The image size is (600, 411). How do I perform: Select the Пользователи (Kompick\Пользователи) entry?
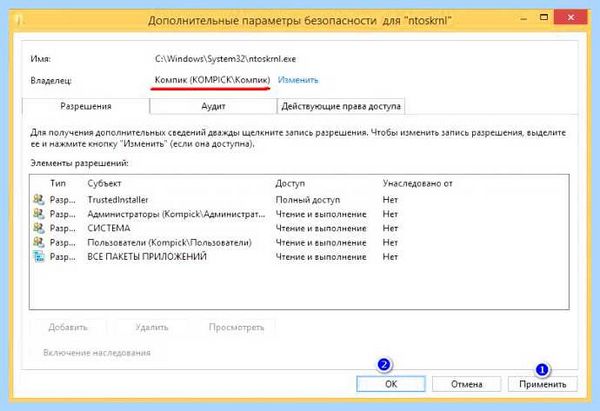(299, 242)
